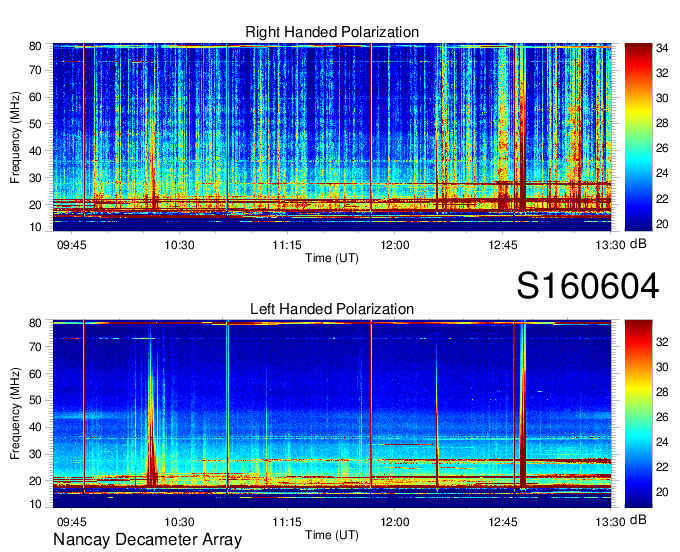Click "Time (UT)" under the Right Handed plot
This screenshot has height=552, width=680.
332,258
